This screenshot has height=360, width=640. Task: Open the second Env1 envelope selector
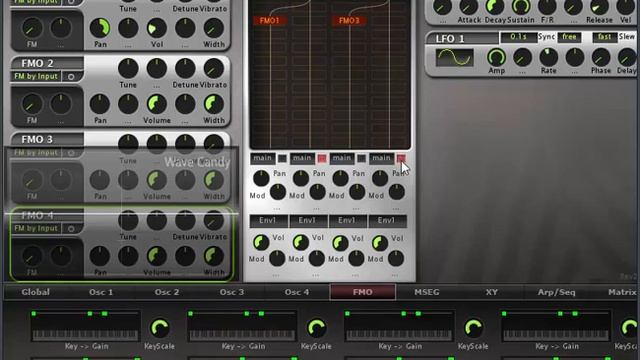pos(308,221)
